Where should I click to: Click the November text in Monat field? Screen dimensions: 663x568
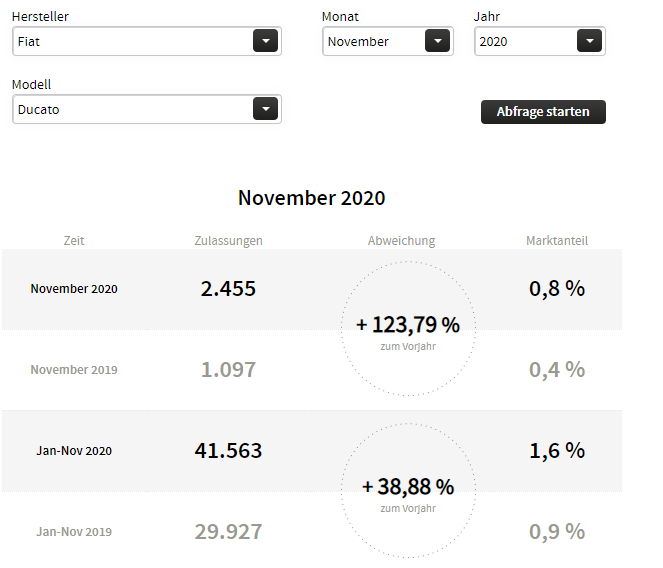point(358,42)
